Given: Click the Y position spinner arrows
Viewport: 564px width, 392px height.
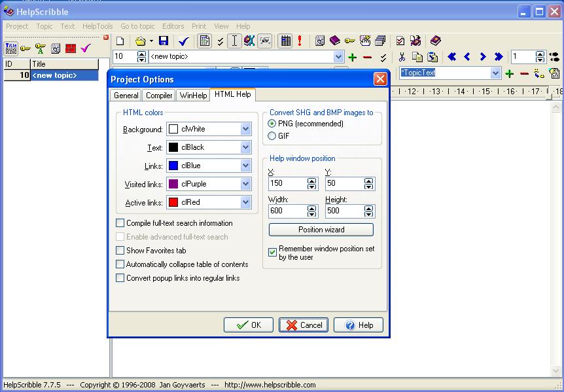Looking at the screenshot, I should coord(368,184).
